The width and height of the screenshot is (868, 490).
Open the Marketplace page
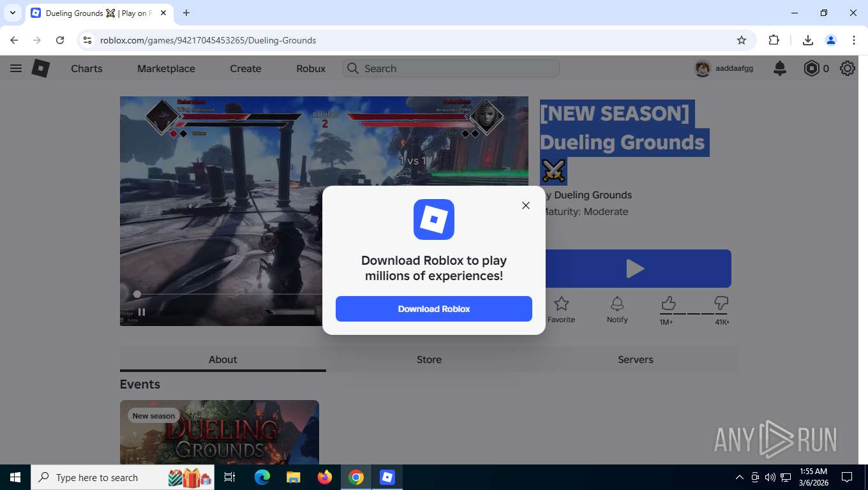tap(166, 68)
